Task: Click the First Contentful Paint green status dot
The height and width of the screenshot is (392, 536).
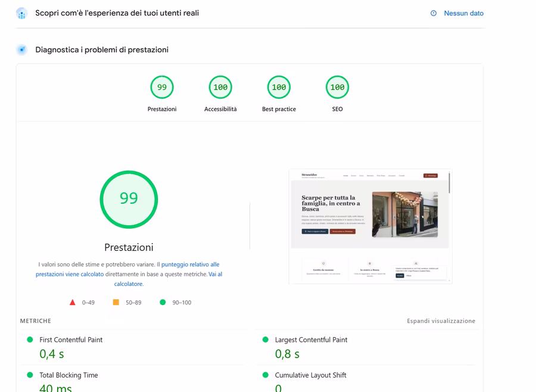Action: pyautogui.click(x=30, y=340)
